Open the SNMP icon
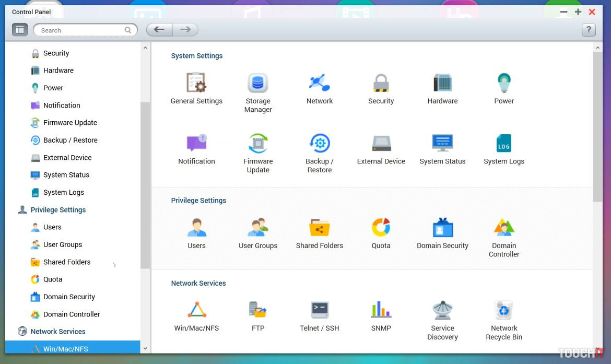Screen dimensions: 611x364 (381, 310)
